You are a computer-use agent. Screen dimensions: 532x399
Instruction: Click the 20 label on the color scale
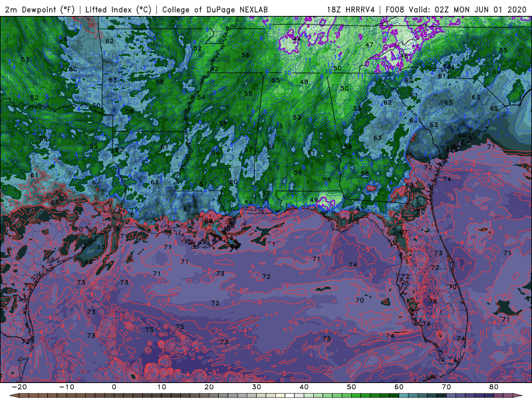(209, 387)
